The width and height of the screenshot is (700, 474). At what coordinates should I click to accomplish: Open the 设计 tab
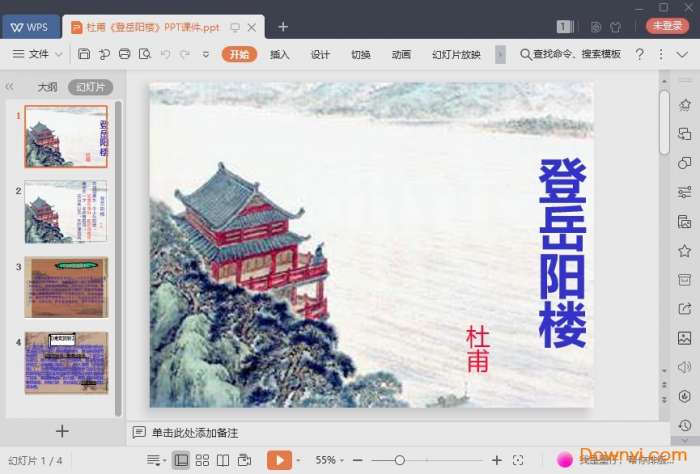320,54
